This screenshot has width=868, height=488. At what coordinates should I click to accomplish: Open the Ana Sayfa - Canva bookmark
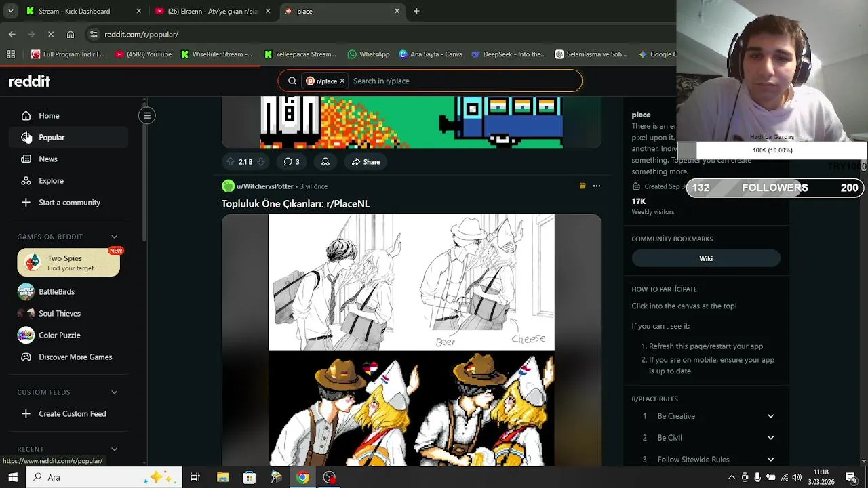[x=431, y=54]
